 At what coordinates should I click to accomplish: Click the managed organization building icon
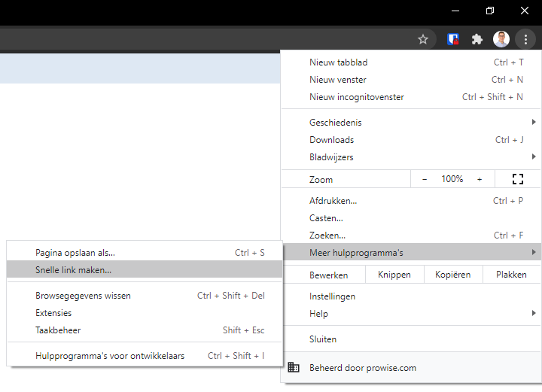(294, 368)
